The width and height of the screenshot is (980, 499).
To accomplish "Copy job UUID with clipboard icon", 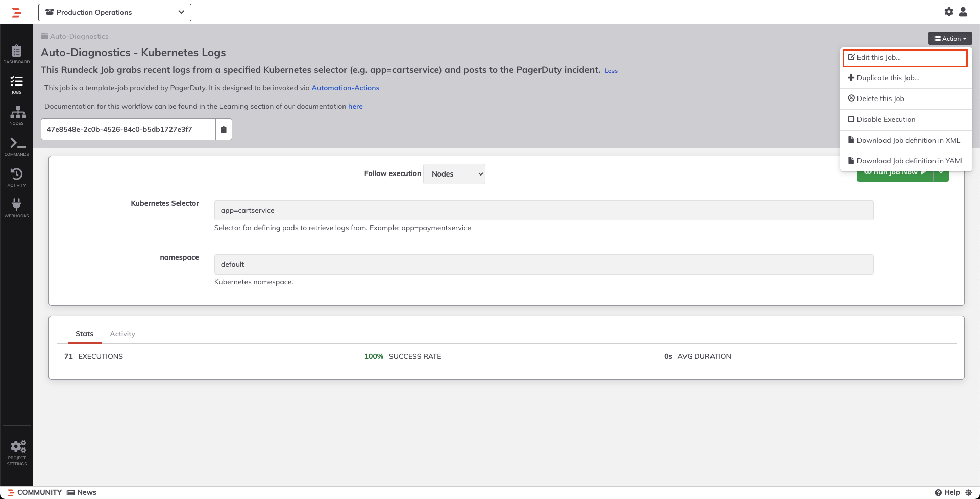I will point(224,130).
